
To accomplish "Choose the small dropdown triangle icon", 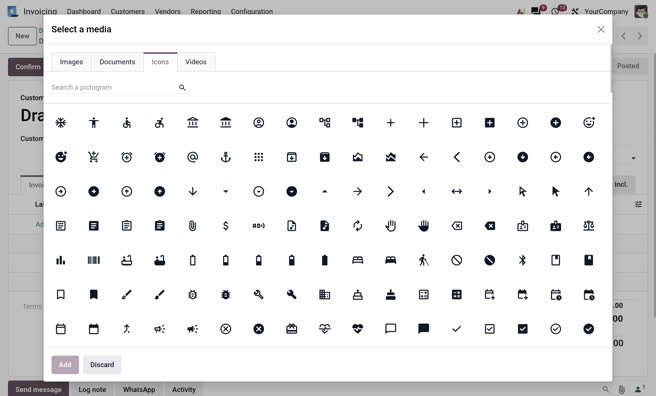I will pyautogui.click(x=226, y=192).
